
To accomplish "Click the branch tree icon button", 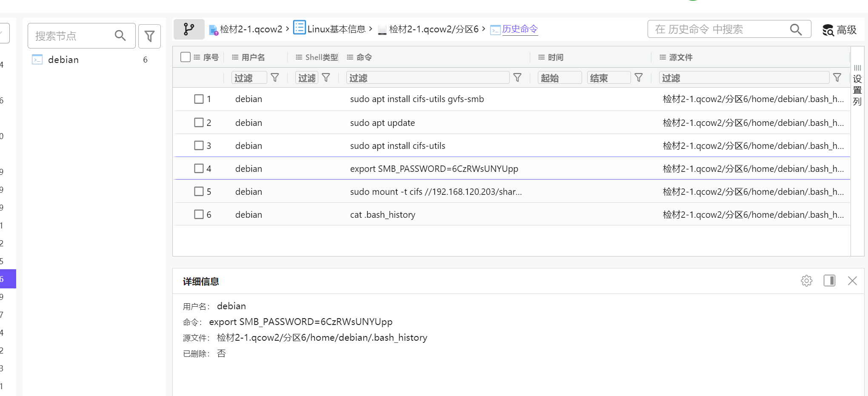I will 188,29.
